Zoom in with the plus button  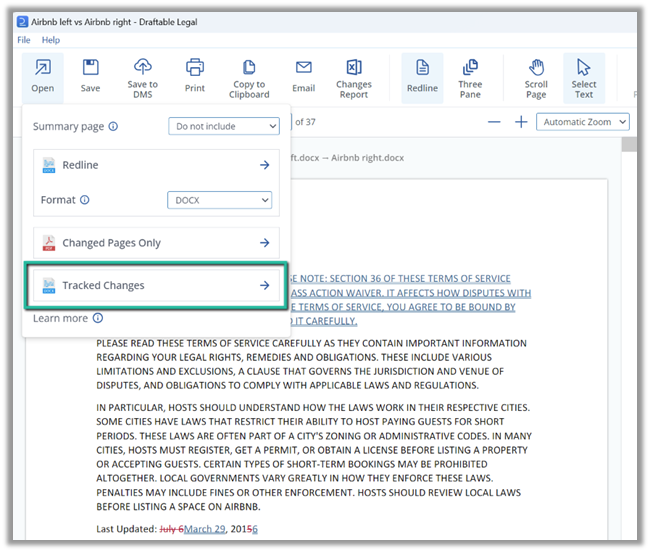[521, 122]
